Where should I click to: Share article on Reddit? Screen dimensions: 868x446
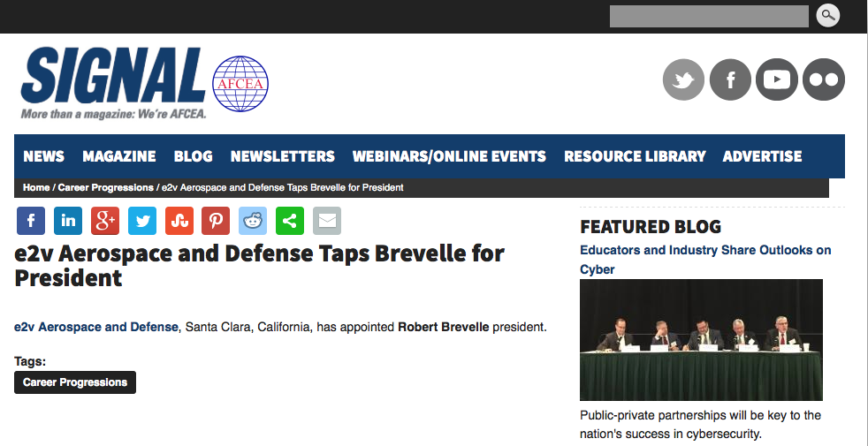[253, 221]
